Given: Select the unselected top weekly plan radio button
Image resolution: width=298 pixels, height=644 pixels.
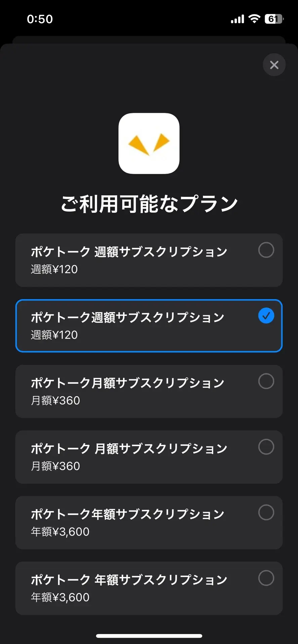Looking at the screenshot, I should (266, 250).
